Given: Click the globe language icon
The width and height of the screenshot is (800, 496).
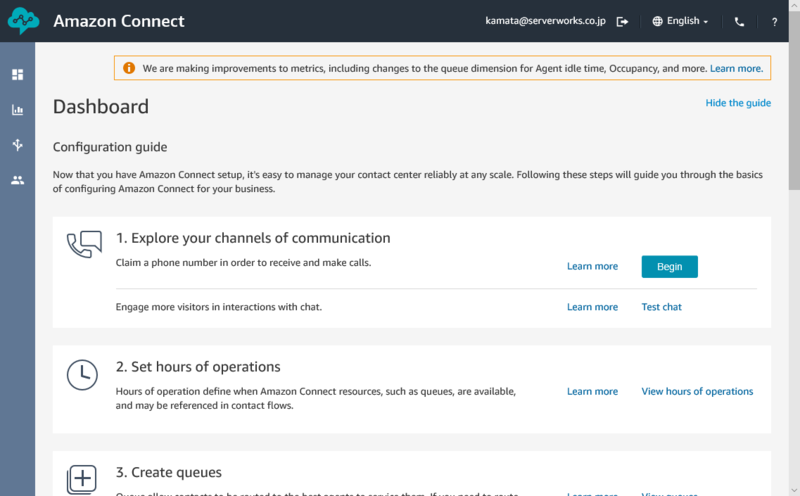Looking at the screenshot, I should 658,21.
